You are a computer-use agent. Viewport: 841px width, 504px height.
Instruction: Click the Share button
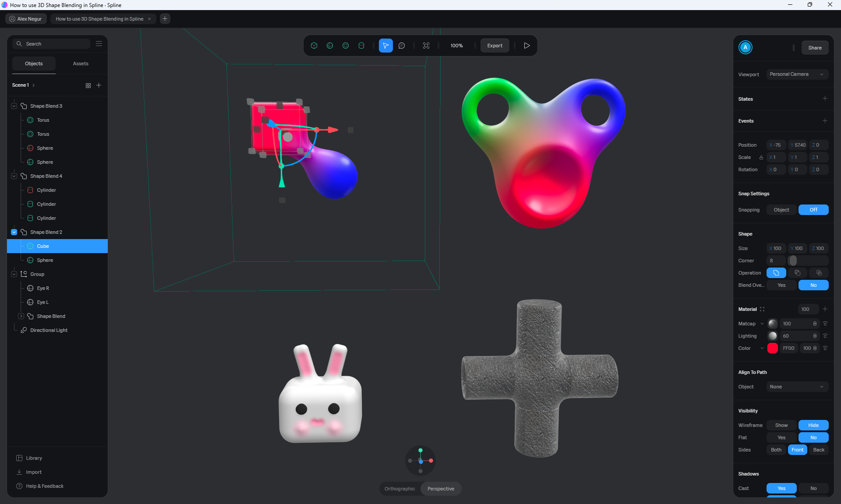pyautogui.click(x=814, y=48)
